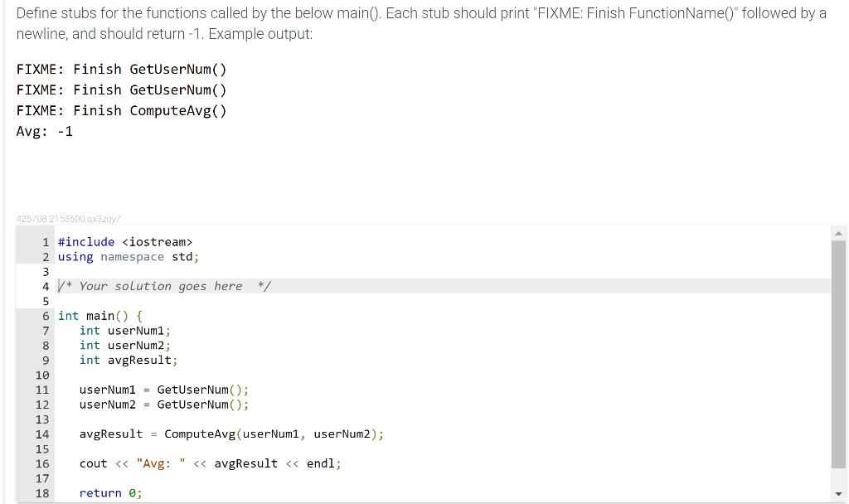
Task: Click the scrollbar up arrow
Action: click(840, 234)
